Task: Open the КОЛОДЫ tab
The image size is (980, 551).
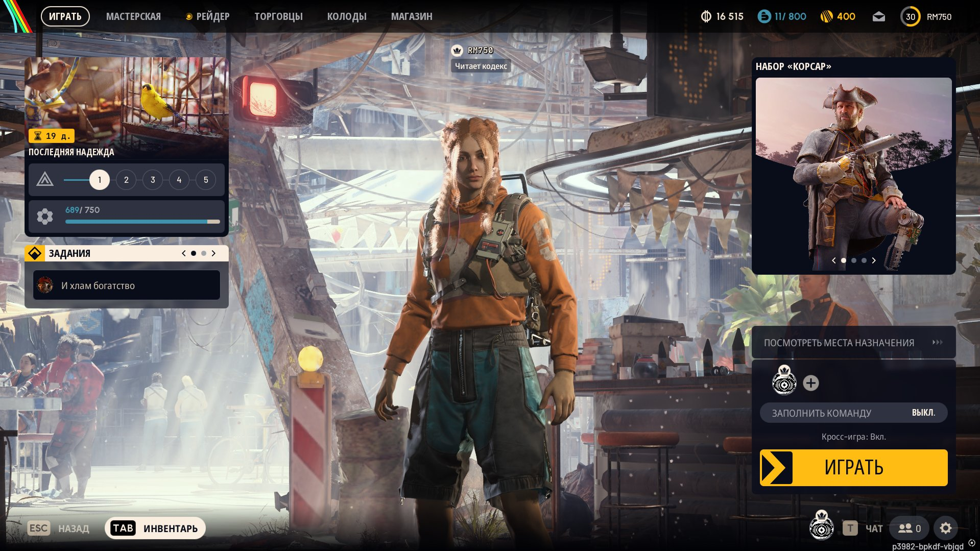Action: 347,16
